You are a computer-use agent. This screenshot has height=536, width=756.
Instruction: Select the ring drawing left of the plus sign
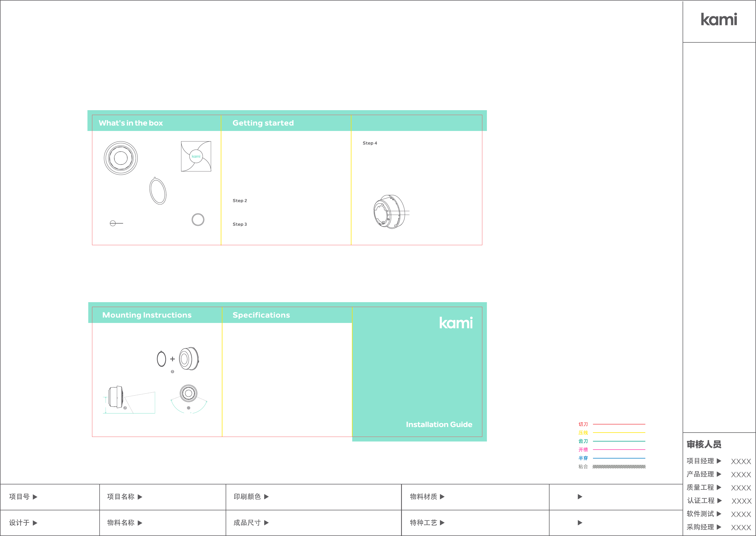161,359
